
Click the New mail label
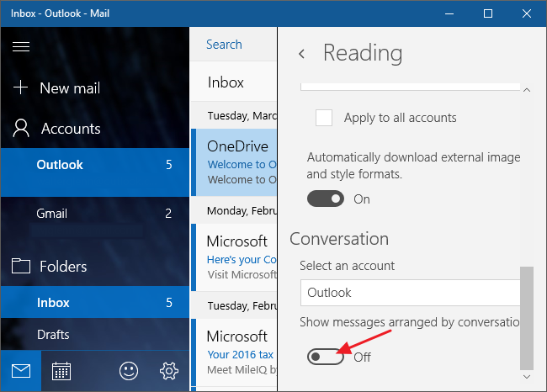(x=70, y=87)
